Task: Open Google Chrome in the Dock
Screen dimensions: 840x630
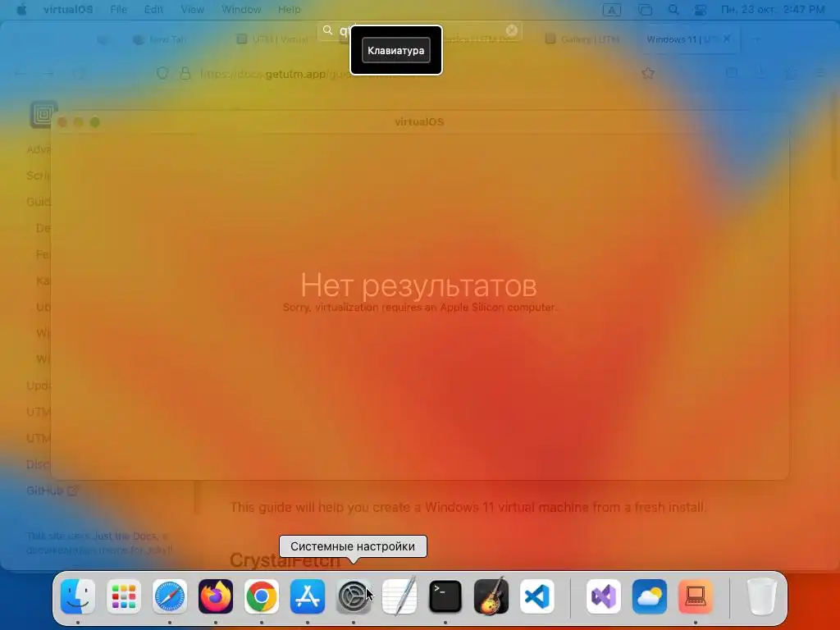Action: point(262,596)
